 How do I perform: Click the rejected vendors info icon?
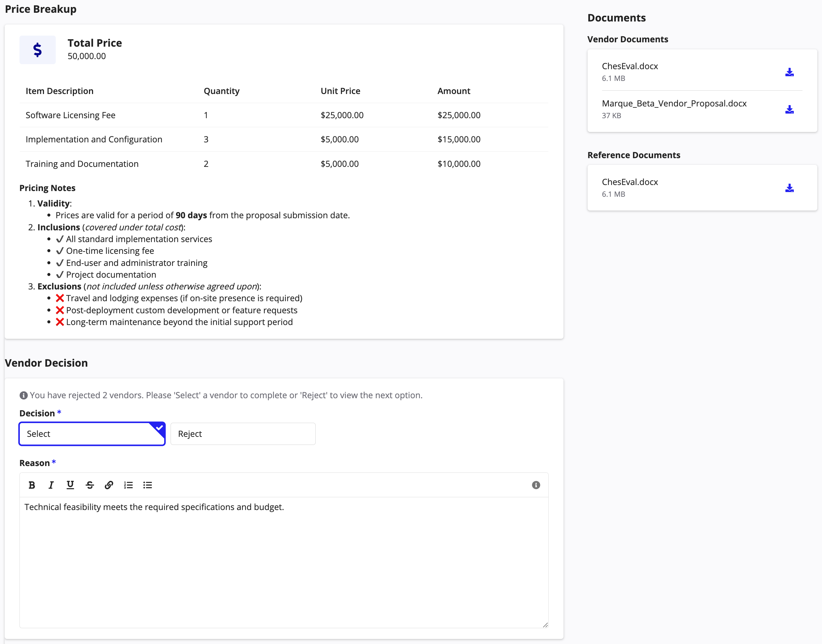[24, 395]
